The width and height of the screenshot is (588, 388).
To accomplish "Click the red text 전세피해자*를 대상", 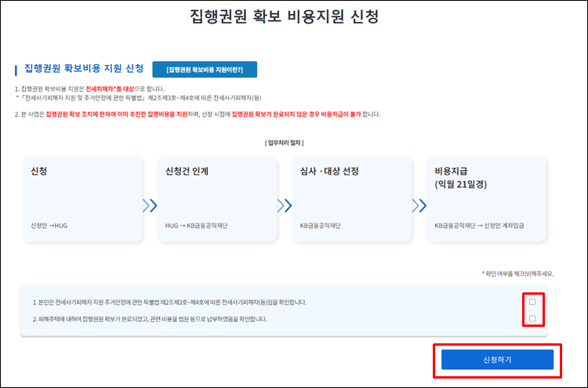I will (x=110, y=89).
